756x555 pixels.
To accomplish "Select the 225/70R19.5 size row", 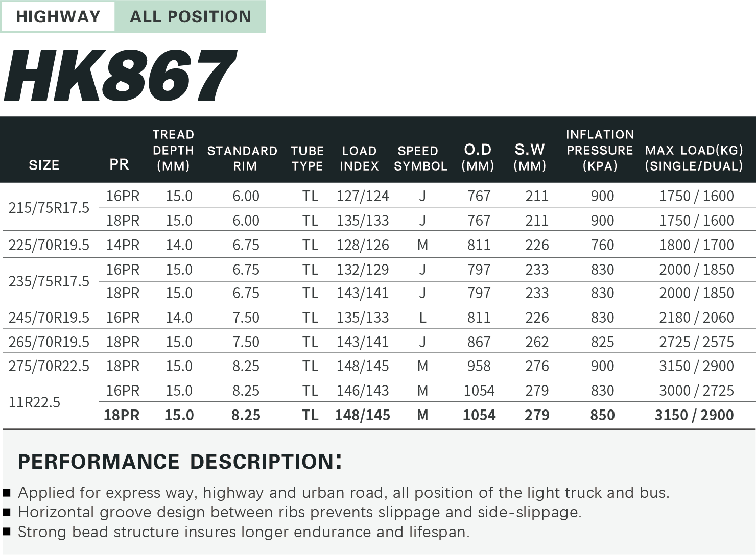I will 49,245.
